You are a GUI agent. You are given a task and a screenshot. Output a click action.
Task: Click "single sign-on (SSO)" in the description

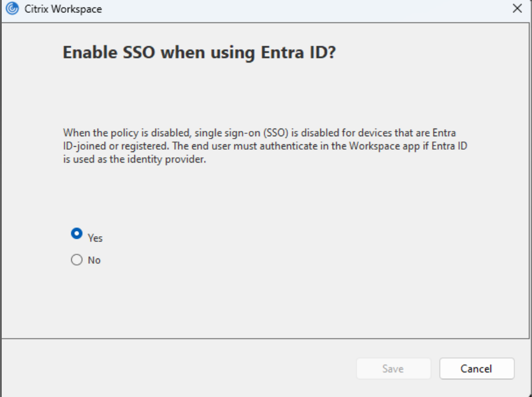[224, 133]
